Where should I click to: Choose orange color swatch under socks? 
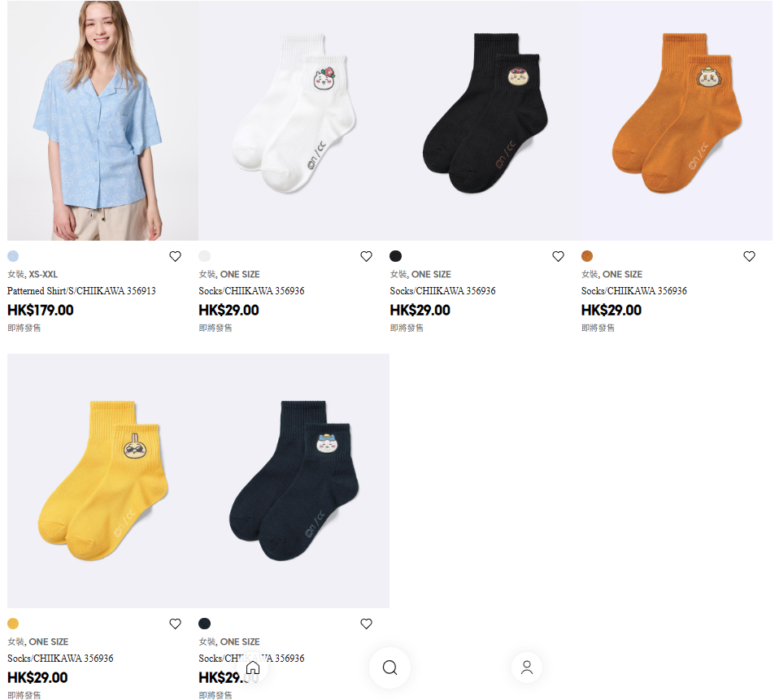(587, 256)
